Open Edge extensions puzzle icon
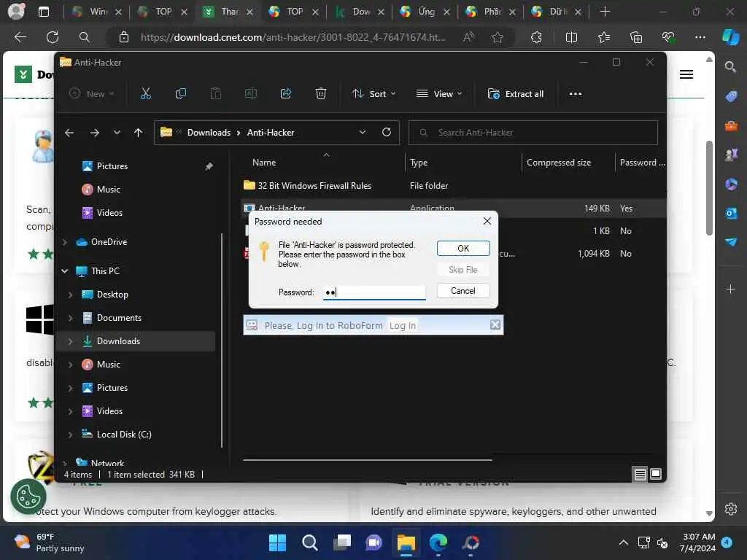This screenshot has height=560, width=747. [536, 37]
